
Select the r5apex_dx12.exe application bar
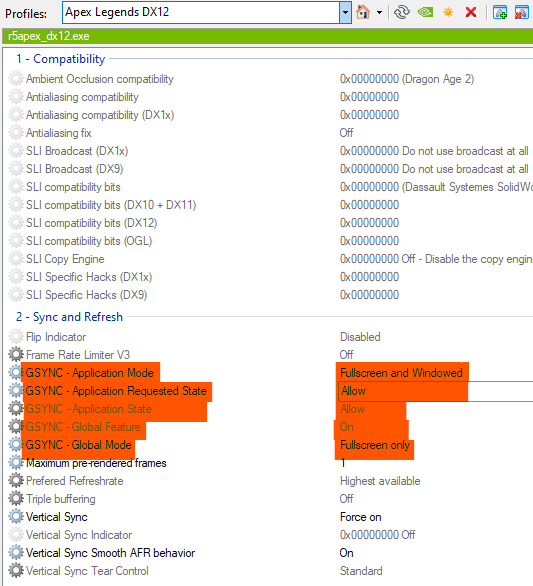pos(268,36)
